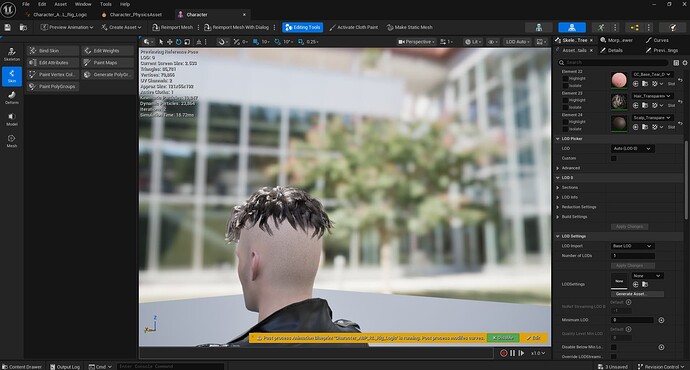Use selected asset for Element 23 material
Image resolution: width=690 pixels, height=370 pixels.
[635, 105]
